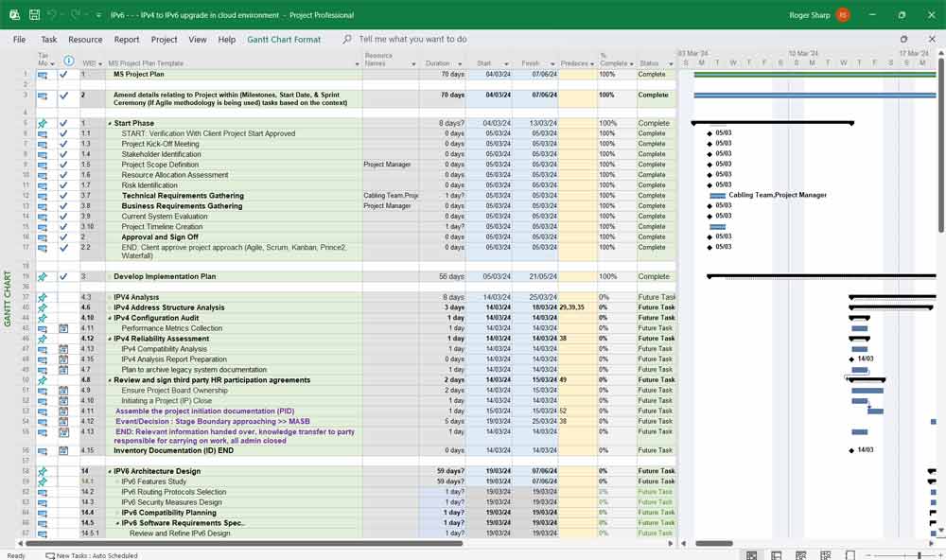946x560 pixels.
Task: Click checkmark on Develop Implementation Plan row
Action: pos(63,277)
